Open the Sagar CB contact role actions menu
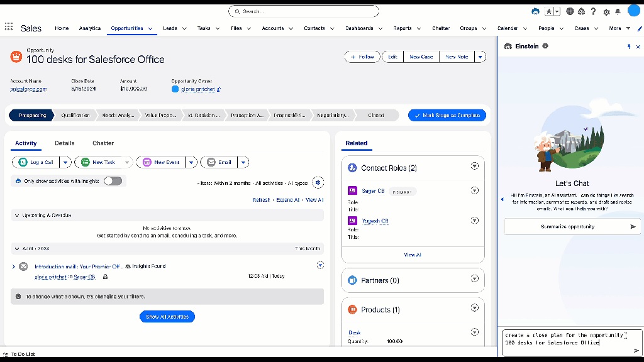The height and width of the screenshot is (362, 644). pos(474,190)
